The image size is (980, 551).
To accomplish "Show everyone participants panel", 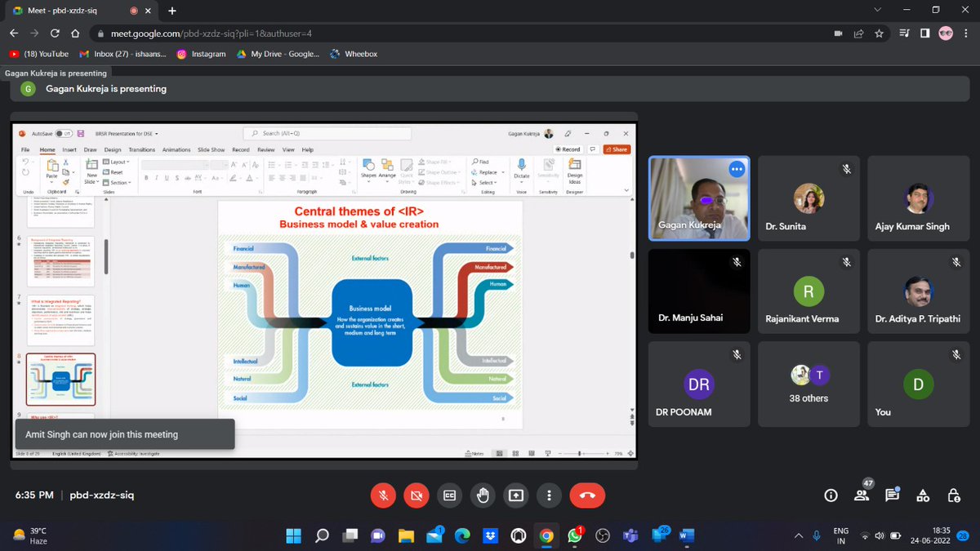I will pos(862,495).
